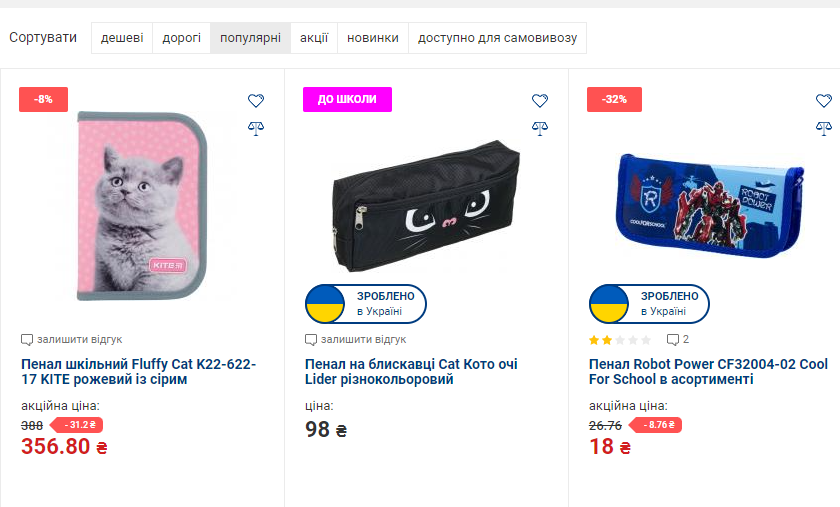Image resolution: width=840 pixels, height=507 pixels.
Task: Sort by акції promotions
Action: [x=314, y=38]
